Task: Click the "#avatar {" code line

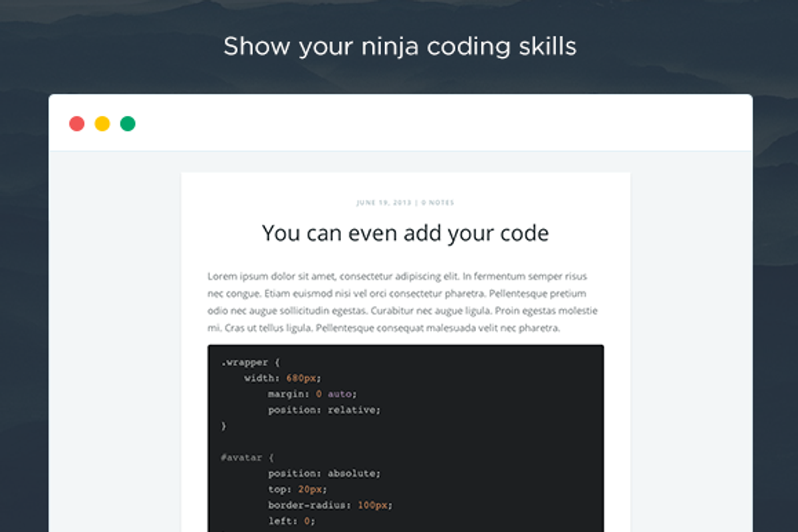Action: pyautogui.click(x=247, y=458)
